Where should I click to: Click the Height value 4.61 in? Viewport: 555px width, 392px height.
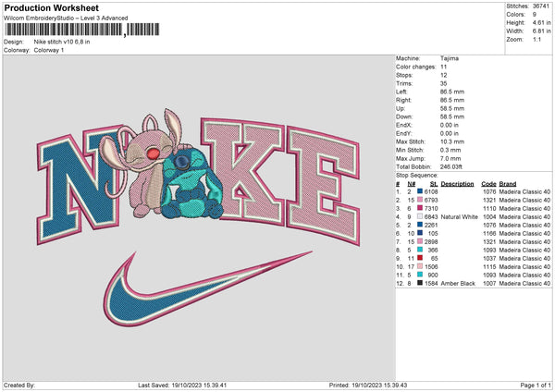click(541, 22)
